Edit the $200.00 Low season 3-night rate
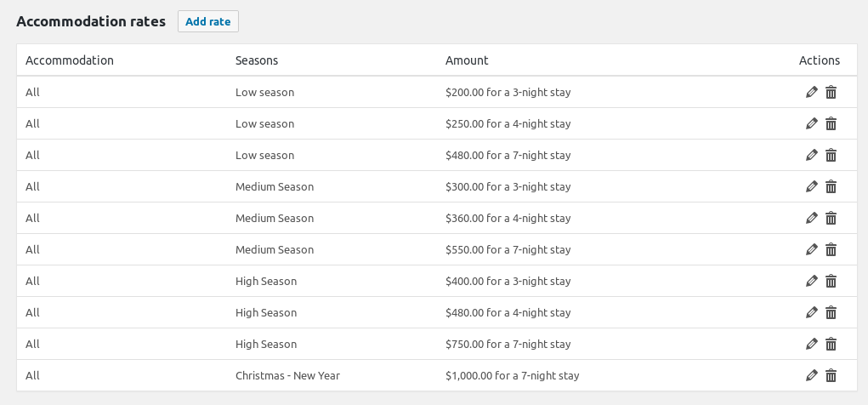This screenshot has width=868, height=405. 811,92
